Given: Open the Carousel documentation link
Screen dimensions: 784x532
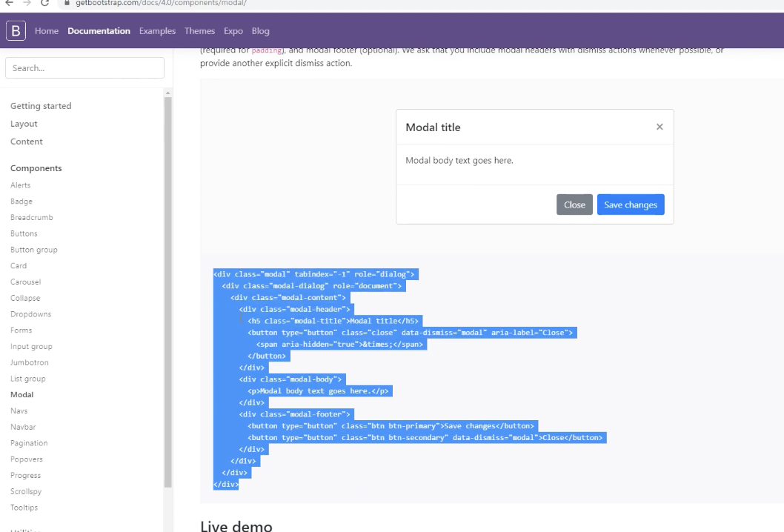Looking at the screenshot, I should point(25,282).
